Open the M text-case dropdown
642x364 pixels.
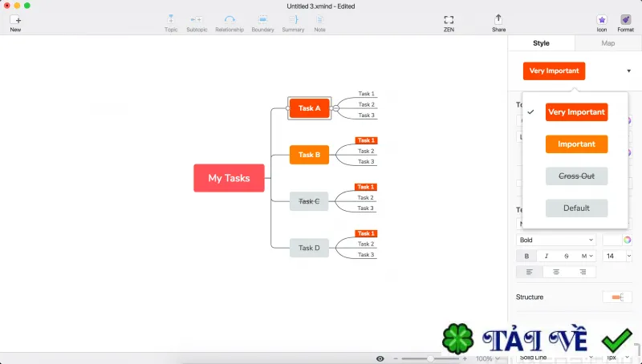(x=587, y=256)
